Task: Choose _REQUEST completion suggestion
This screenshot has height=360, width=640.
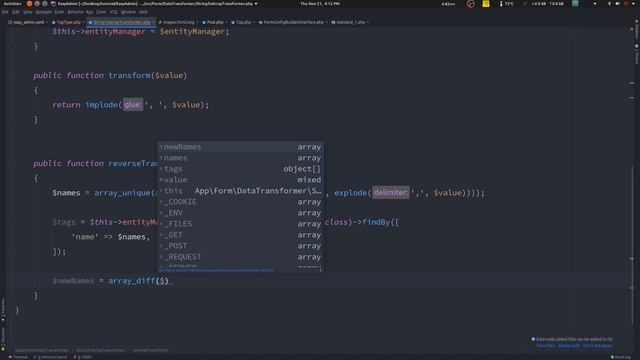Action: tap(241, 257)
